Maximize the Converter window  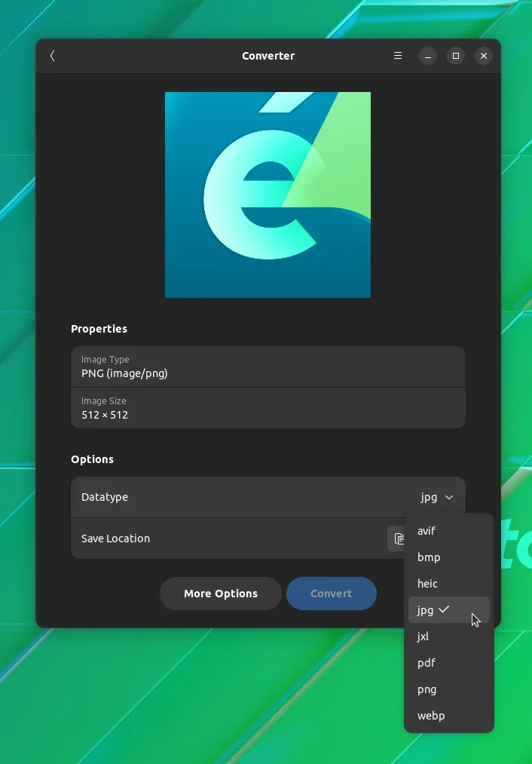pos(456,56)
